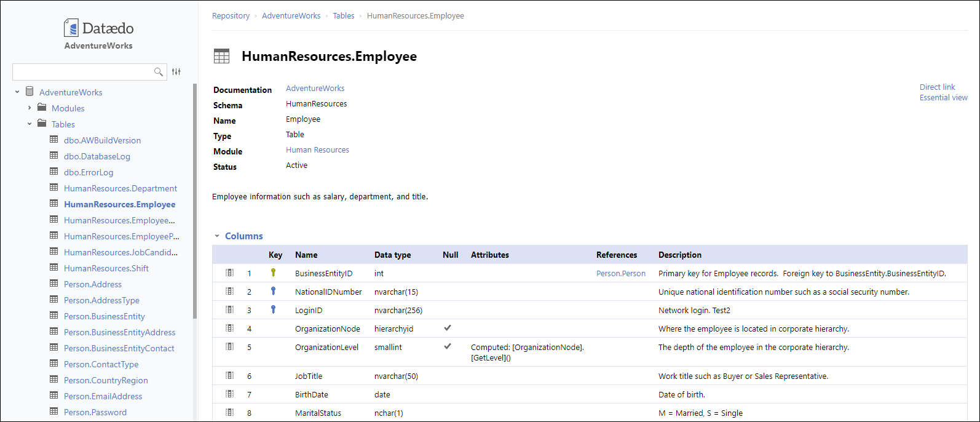This screenshot has width=980, height=422.
Task: Open the Direct link
Action: pyautogui.click(x=937, y=87)
